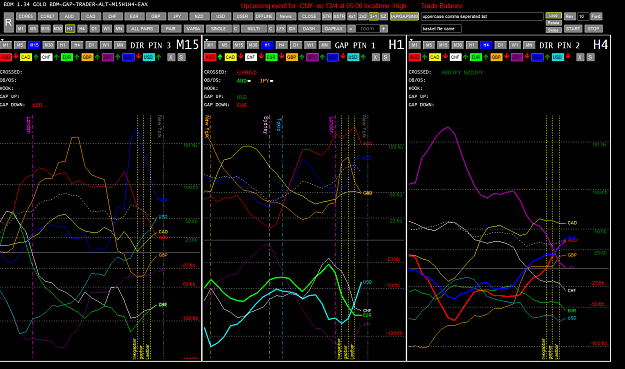Switch M15 panel to the H4 timeframe
Image resolution: width=625 pixels, height=369 pixels.
click(x=77, y=45)
